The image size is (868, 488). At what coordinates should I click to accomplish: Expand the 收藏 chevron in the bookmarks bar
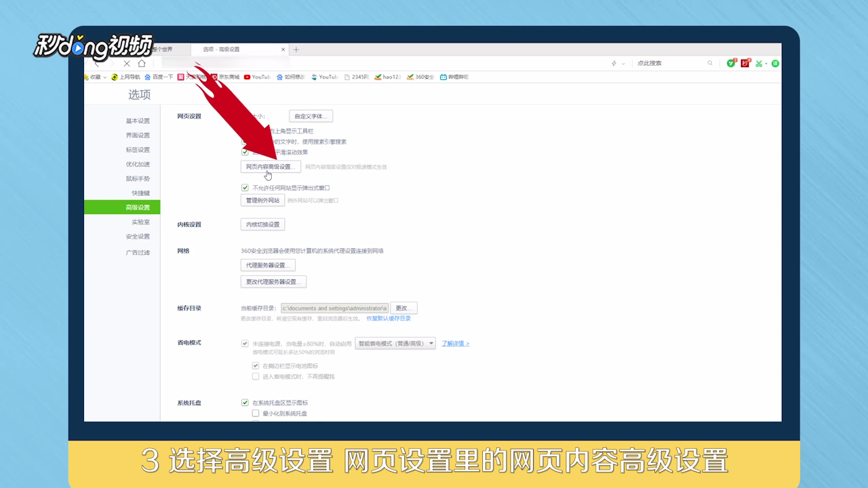[105, 77]
